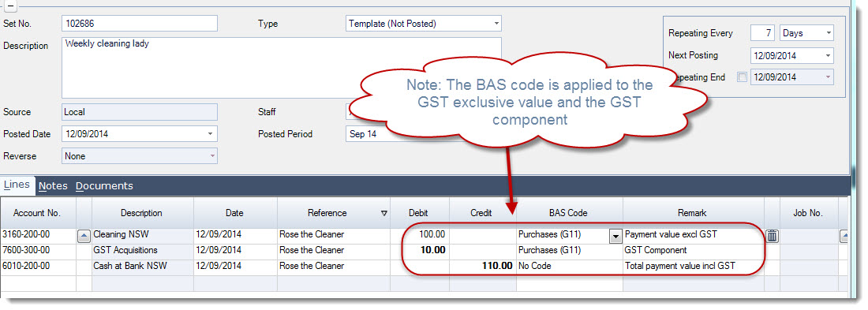The image size is (868, 310).
Task: Click the Repeating Every value 7
Action: 762,33
